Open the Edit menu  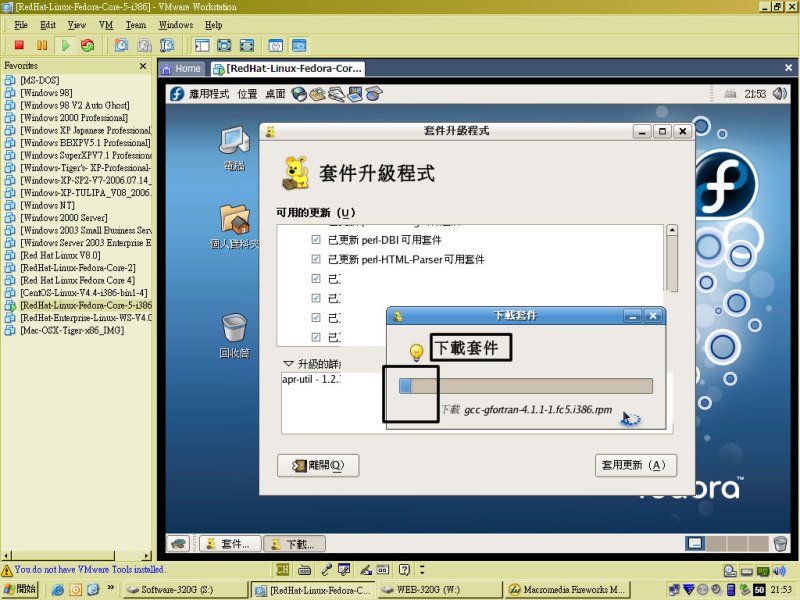click(x=48, y=25)
